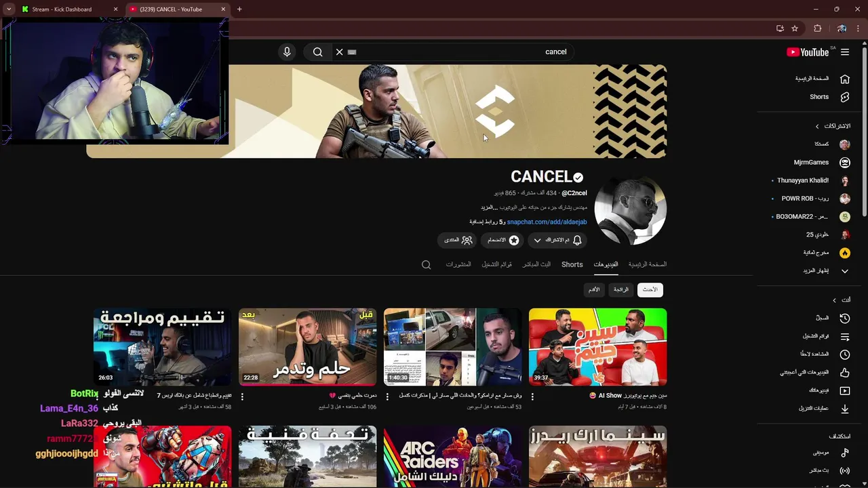Open snapchat.com/add/aldaejab link
The width and height of the screenshot is (868, 488).
pos(547,222)
